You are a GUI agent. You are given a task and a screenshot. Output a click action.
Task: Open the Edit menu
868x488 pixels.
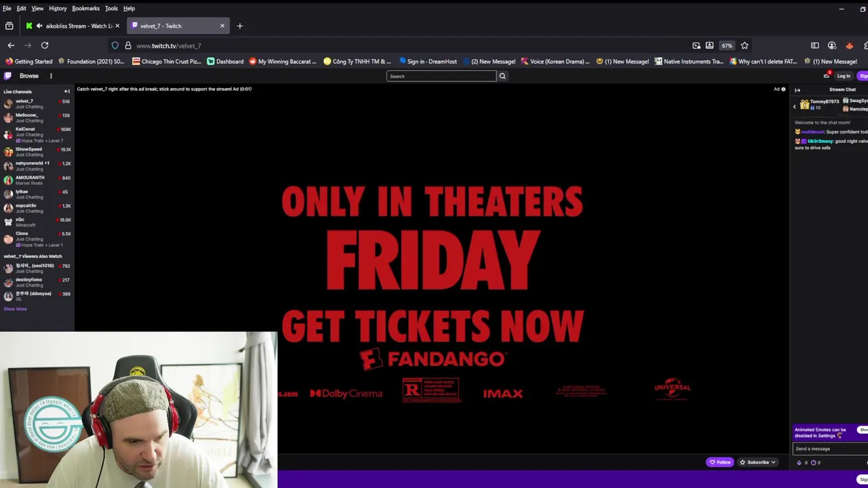pyautogui.click(x=21, y=8)
